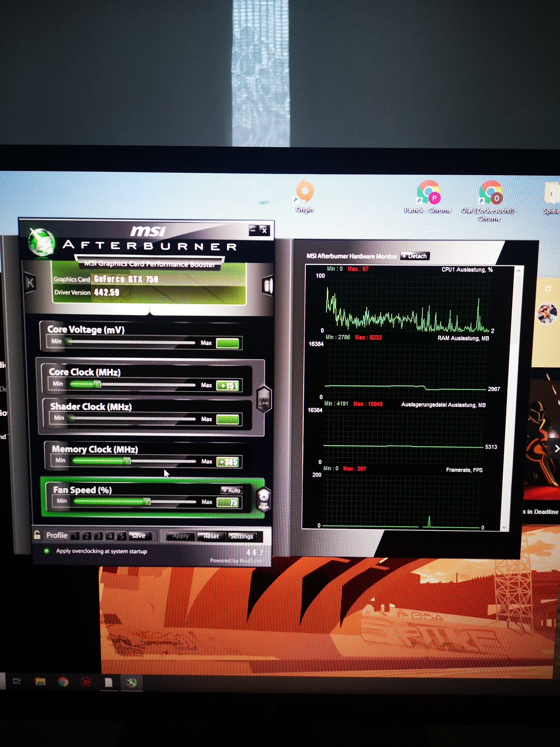Image resolution: width=560 pixels, height=747 pixels.
Task: Click the Max: 10945 pagefile readout
Action: click(368, 404)
